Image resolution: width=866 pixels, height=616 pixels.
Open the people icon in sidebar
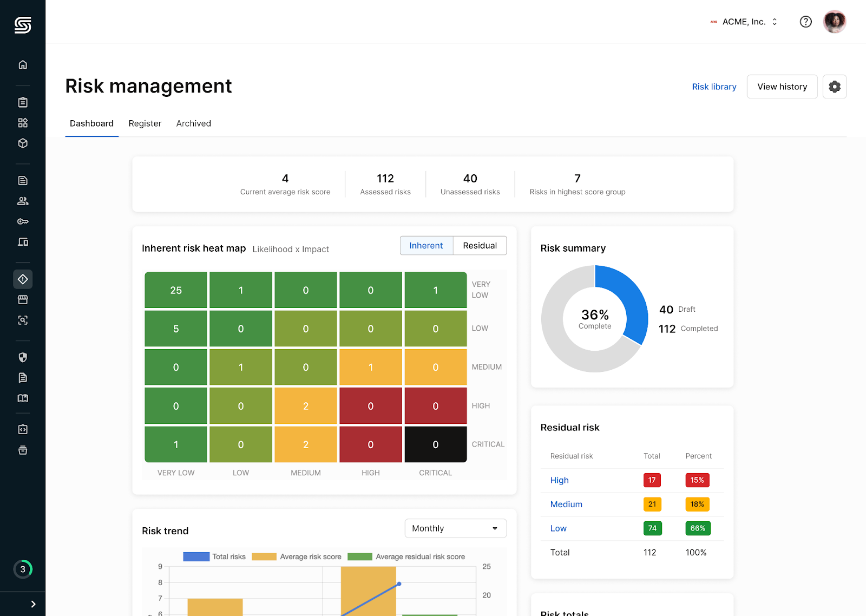click(x=23, y=201)
